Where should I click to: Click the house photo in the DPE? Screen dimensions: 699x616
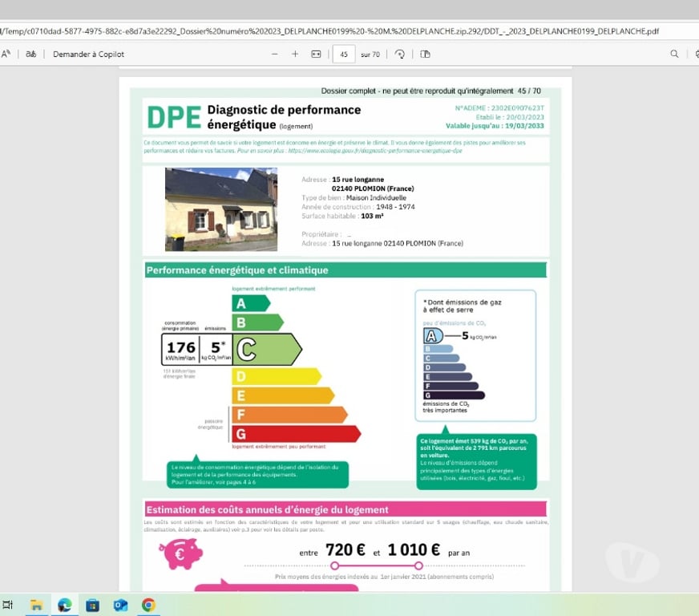point(221,209)
